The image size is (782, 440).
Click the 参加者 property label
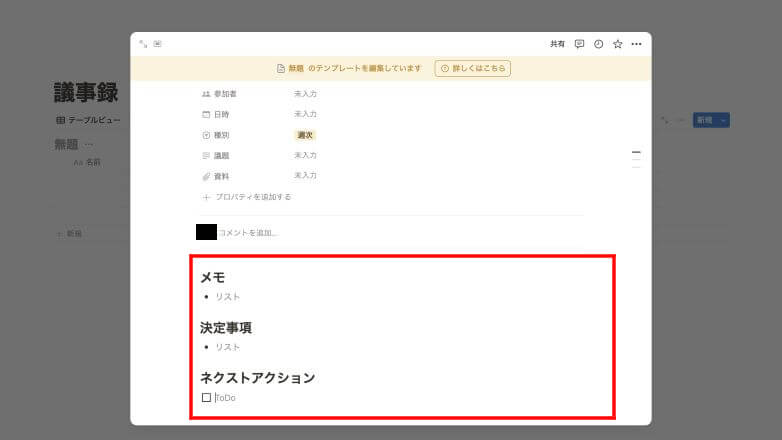[219, 94]
